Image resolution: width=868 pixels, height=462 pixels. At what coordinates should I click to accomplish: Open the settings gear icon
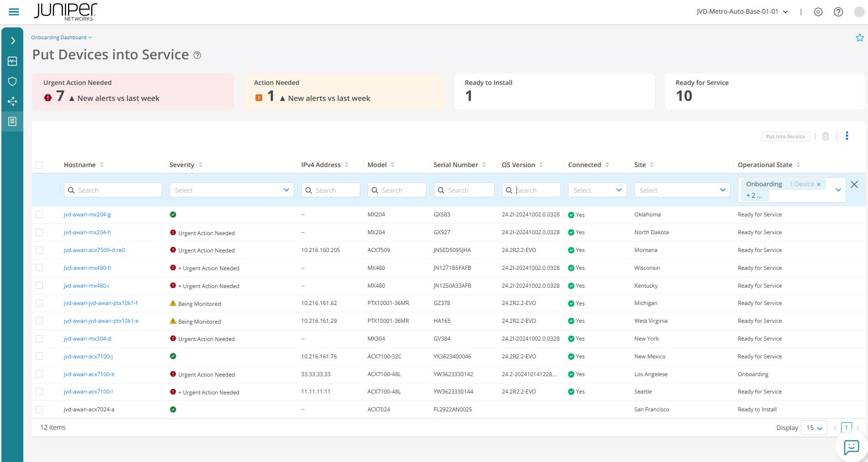(818, 12)
